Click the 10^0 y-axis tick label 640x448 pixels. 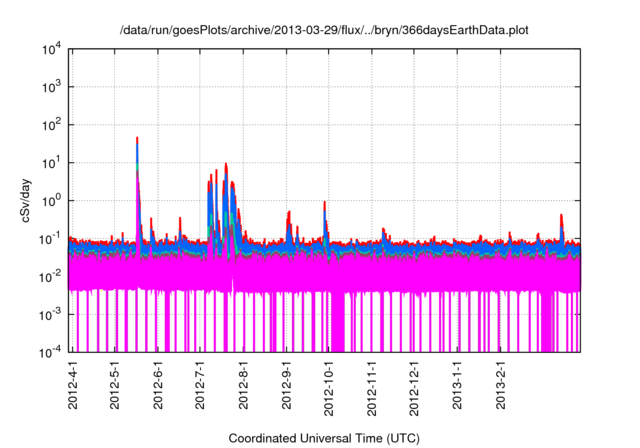click(50, 200)
